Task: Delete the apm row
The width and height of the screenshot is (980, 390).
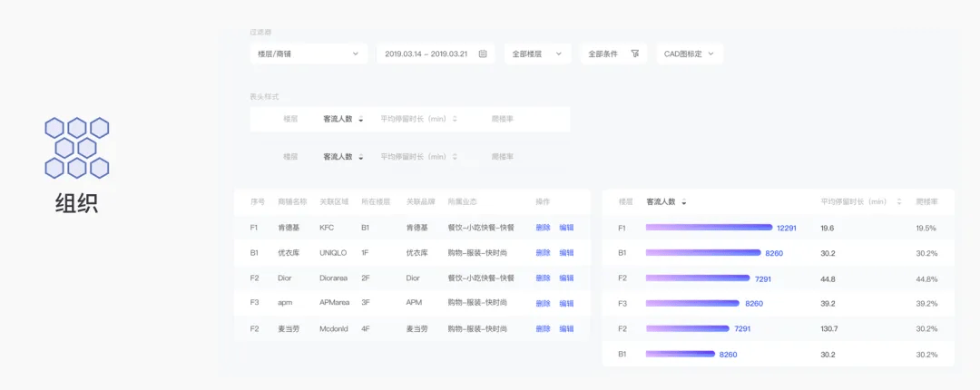Action: pos(544,304)
